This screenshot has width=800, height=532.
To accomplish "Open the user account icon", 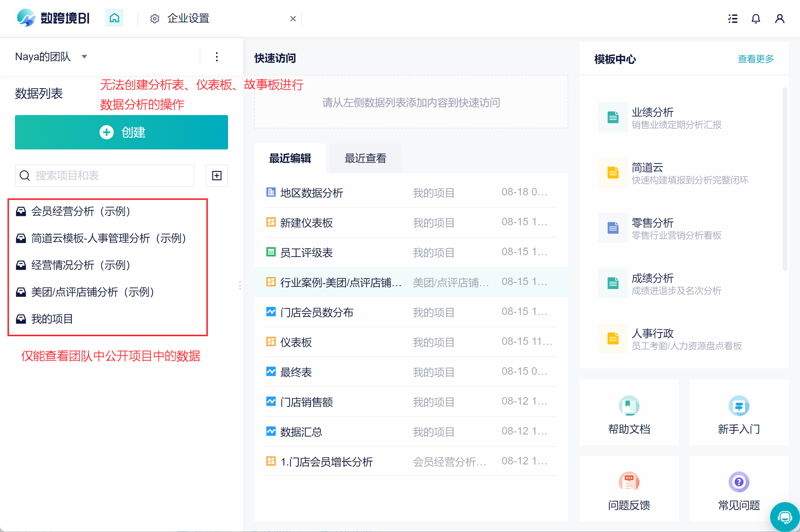I will click(779, 19).
